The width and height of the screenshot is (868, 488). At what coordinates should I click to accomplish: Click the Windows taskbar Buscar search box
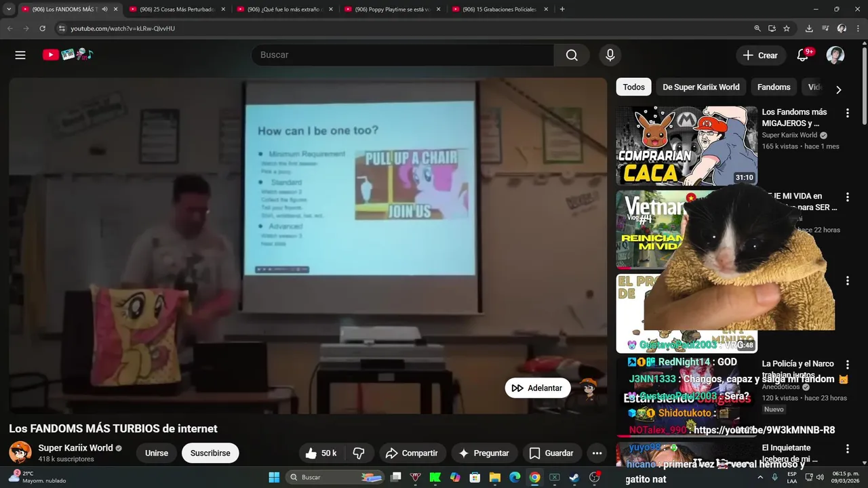point(336,477)
